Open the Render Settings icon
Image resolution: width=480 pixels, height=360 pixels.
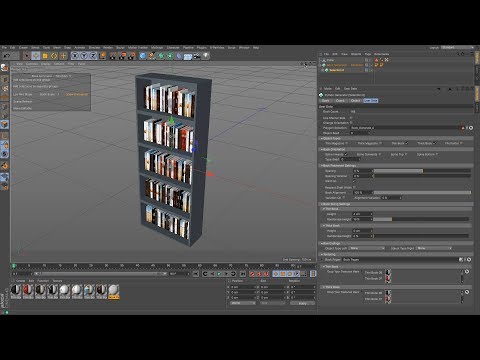(x=132, y=56)
